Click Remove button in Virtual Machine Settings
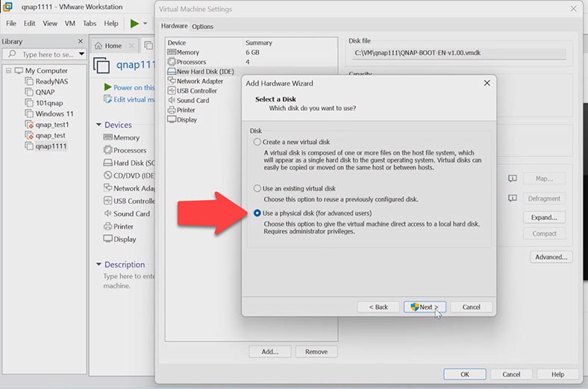Screen dimensions: 588x389 point(316,352)
